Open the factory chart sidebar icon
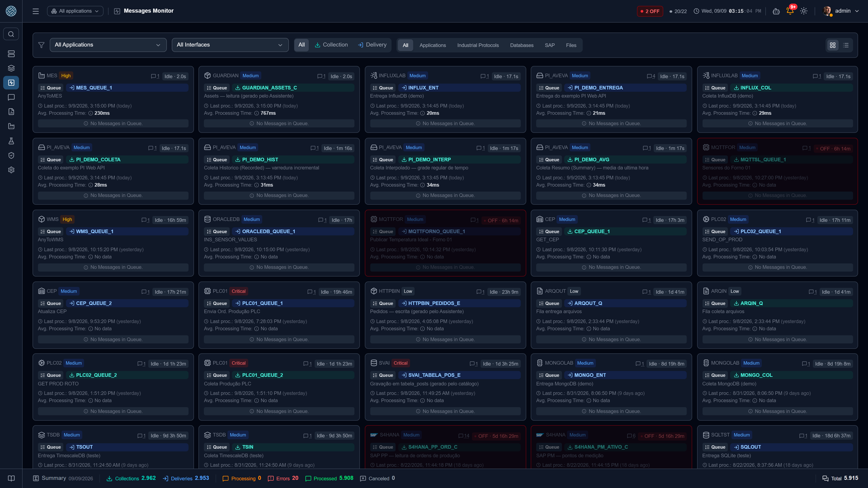This screenshot has width=868, height=488. click(x=11, y=126)
